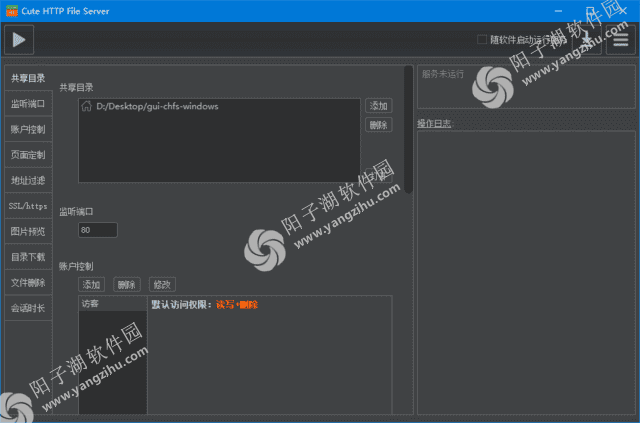
Task: Click 删除 button under 账户控制
Action: tap(127, 285)
